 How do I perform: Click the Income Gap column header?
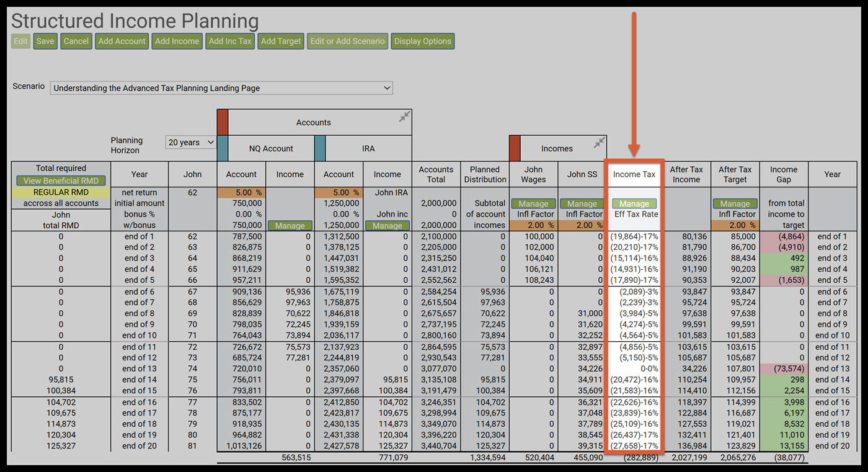(x=784, y=174)
